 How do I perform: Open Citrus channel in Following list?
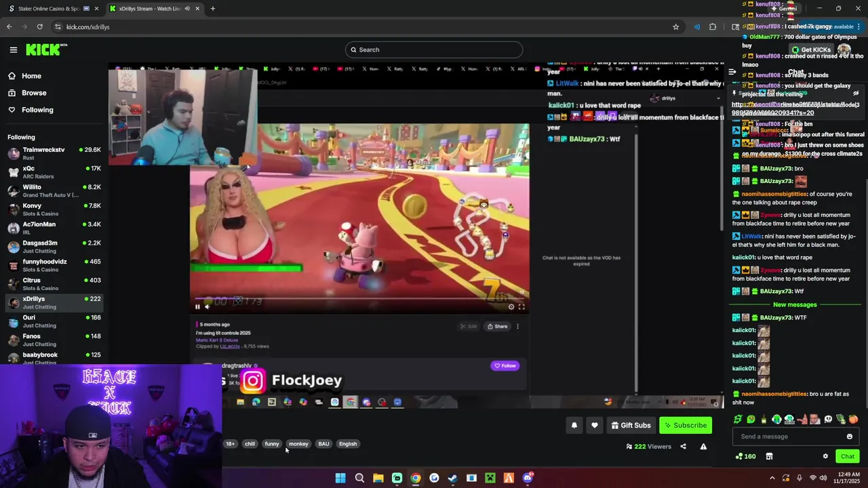pyautogui.click(x=54, y=284)
